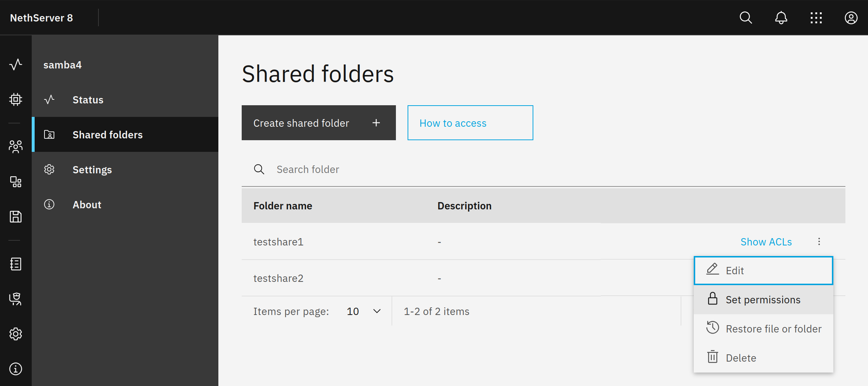Image resolution: width=868 pixels, height=386 pixels.
Task: Open Cluster settings gear in left rail
Action: click(x=16, y=334)
